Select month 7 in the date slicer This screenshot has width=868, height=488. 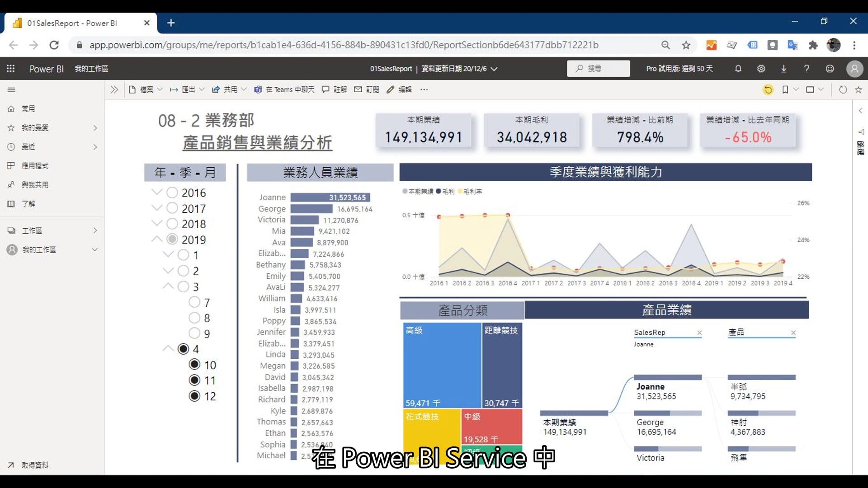tap(194, 302)
